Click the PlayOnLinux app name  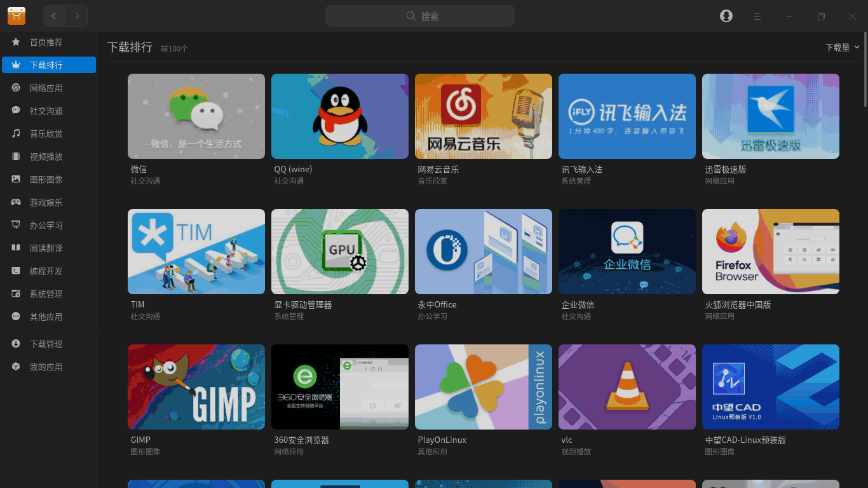442,440
